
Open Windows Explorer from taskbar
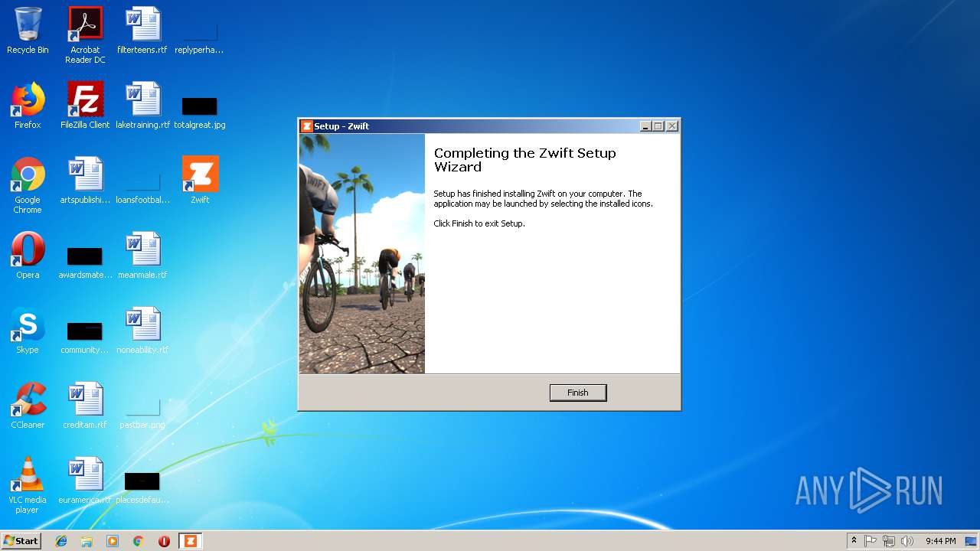click(87, 541)
